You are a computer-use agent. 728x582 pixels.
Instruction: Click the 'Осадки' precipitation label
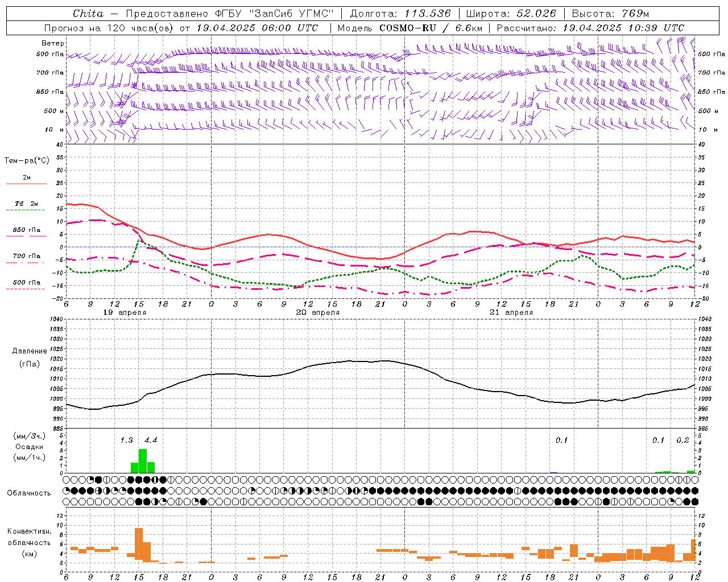[x=29, y=447]
